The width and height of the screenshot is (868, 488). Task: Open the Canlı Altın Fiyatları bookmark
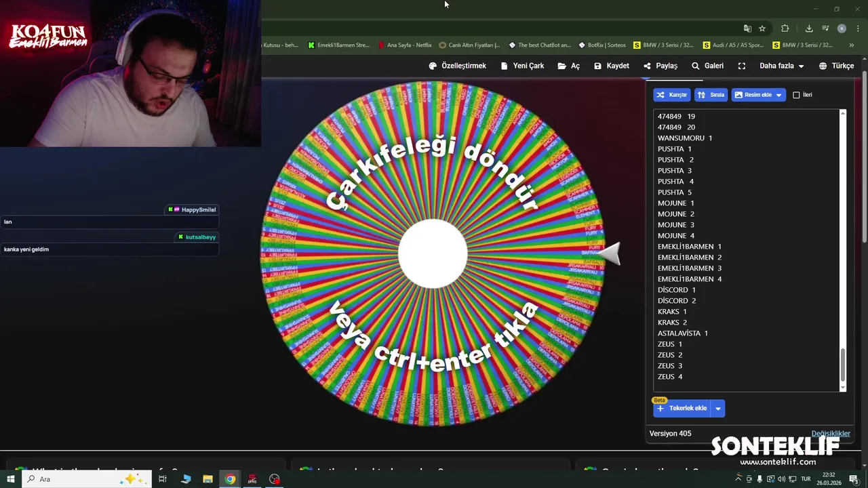pyautogui.click(x=469, y=45)
